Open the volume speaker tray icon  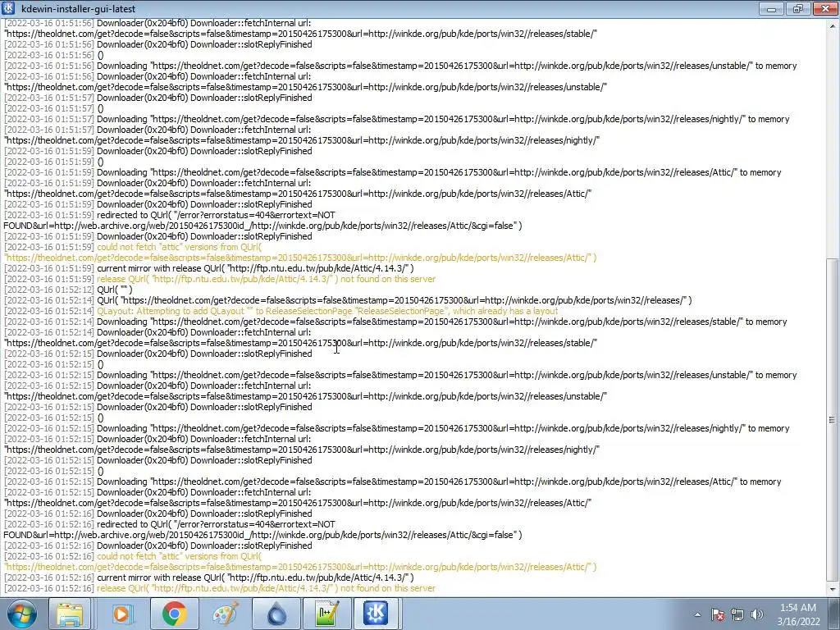click(x=757, y=614)
